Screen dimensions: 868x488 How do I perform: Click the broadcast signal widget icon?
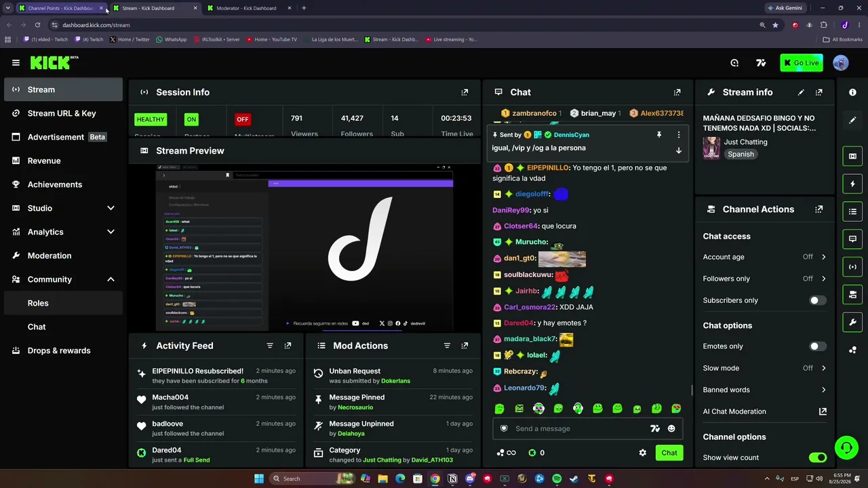tap(852, 266)
